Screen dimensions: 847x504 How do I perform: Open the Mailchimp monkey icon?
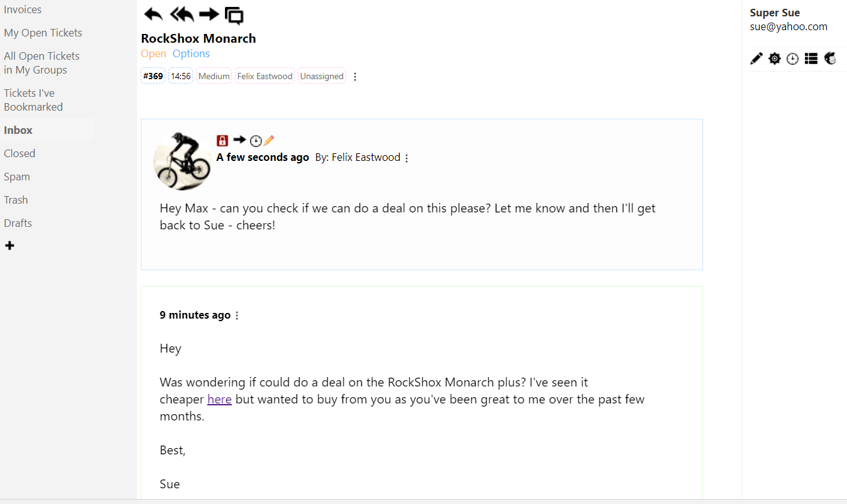pyautogui.click(x=830, y=58)
